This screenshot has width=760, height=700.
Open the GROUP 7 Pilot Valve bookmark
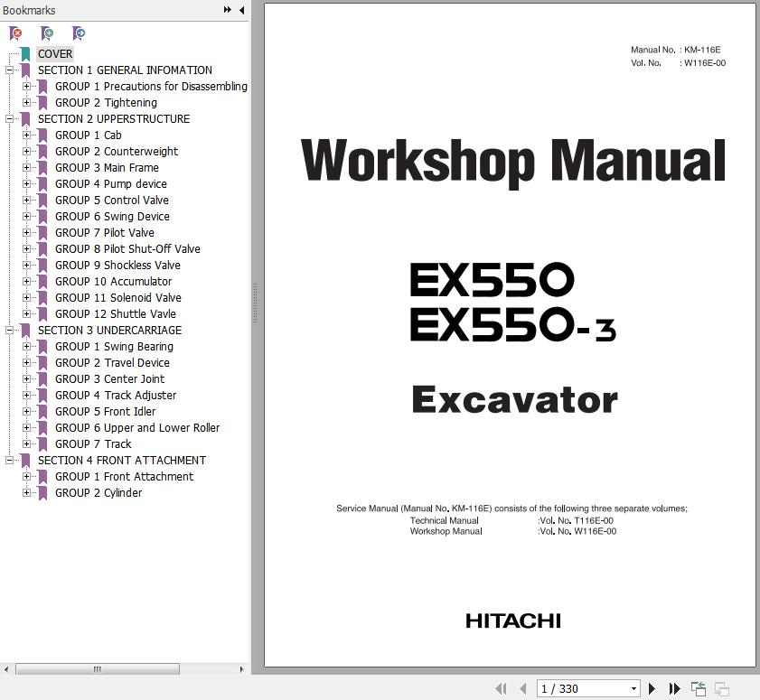104,232
